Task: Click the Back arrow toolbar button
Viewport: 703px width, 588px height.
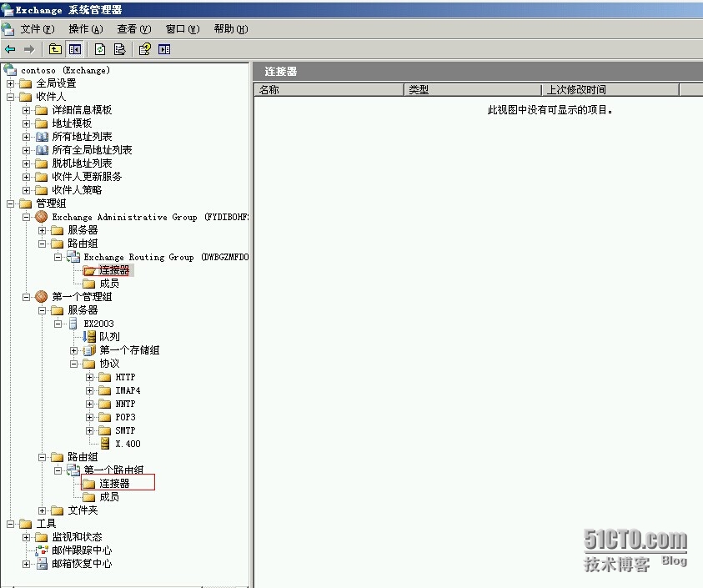Action: pyautogui.click(x=10, y=49)
